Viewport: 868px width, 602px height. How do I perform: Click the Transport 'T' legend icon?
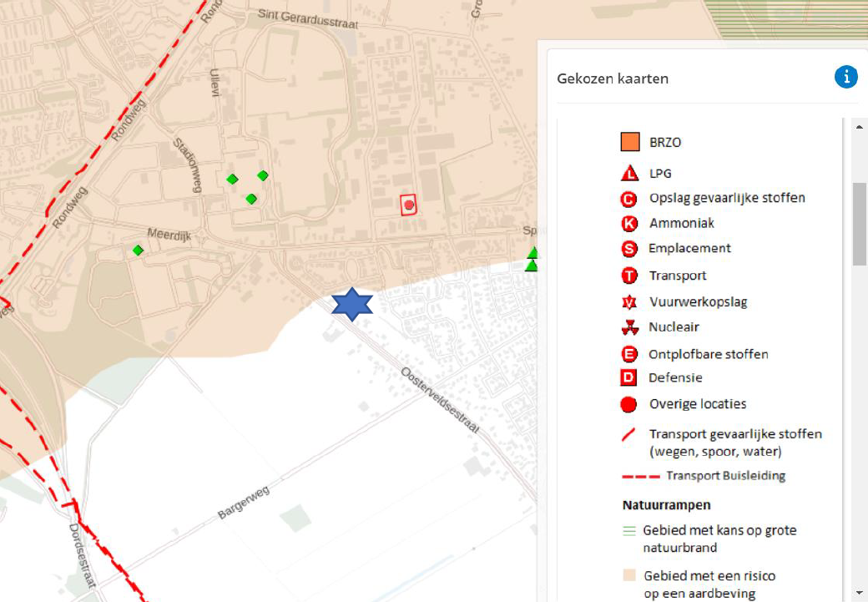pos(629,276)
